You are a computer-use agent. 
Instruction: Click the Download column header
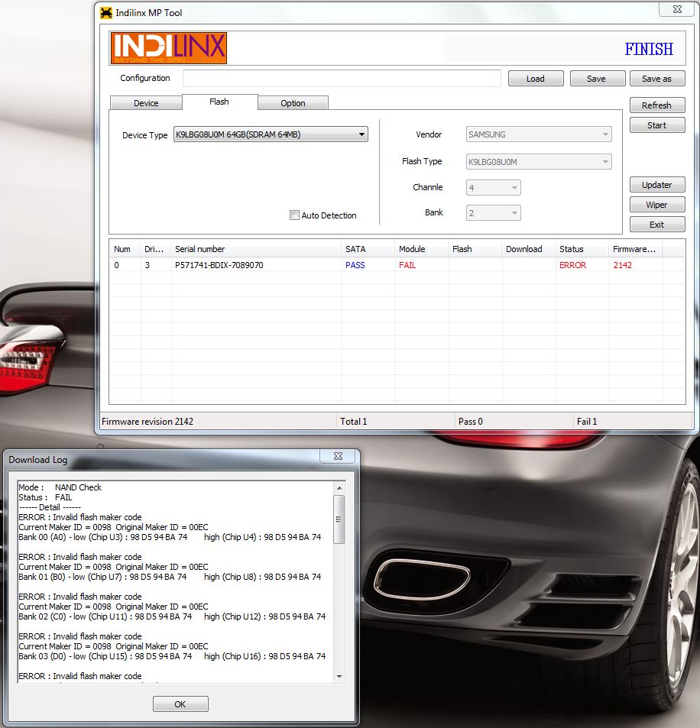[529, 249]
